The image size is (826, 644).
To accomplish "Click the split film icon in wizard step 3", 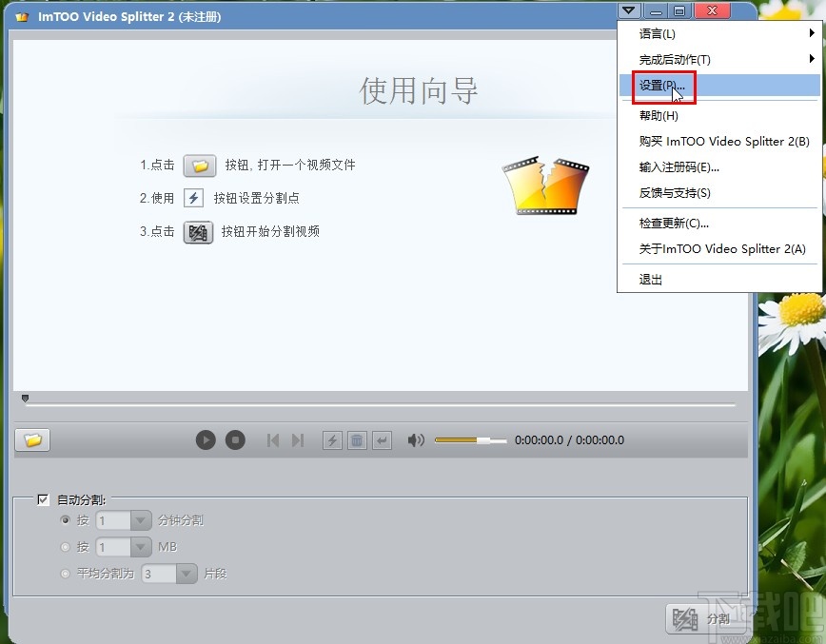I will [x=198, y=232].
